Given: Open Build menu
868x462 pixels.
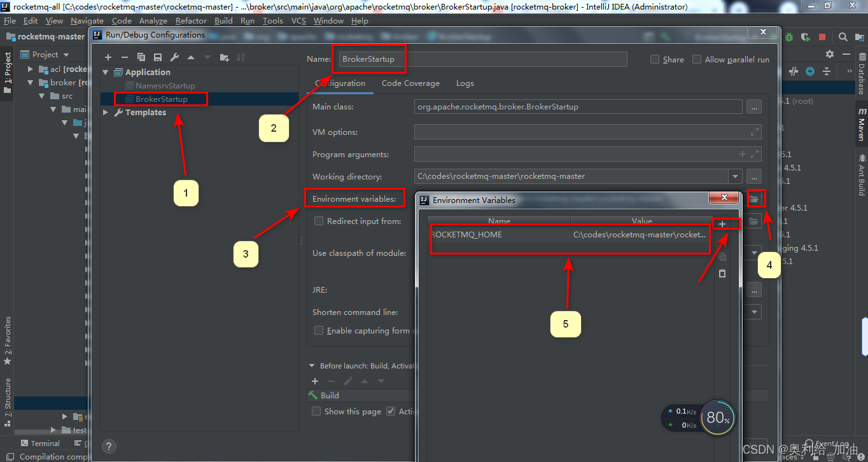Looking at the screenshot, I should coord(223,21).
